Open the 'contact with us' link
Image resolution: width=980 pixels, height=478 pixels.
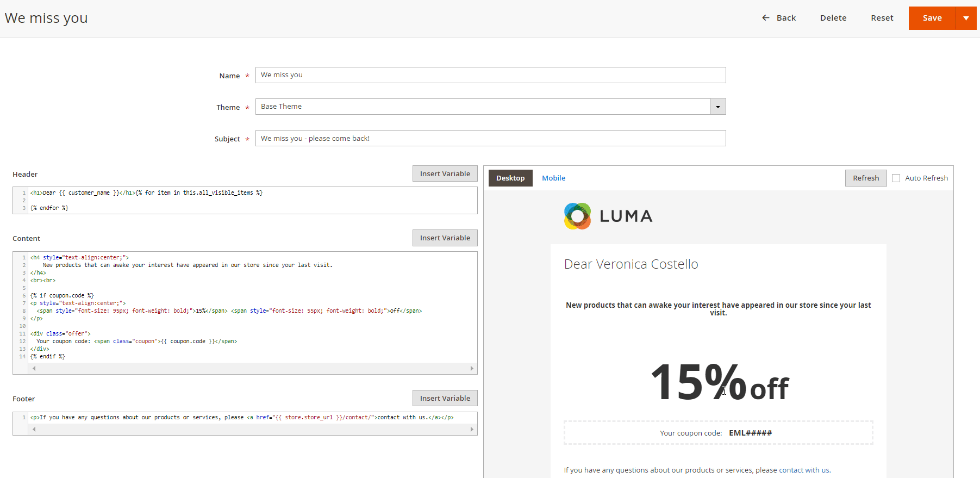click(804, 470)
